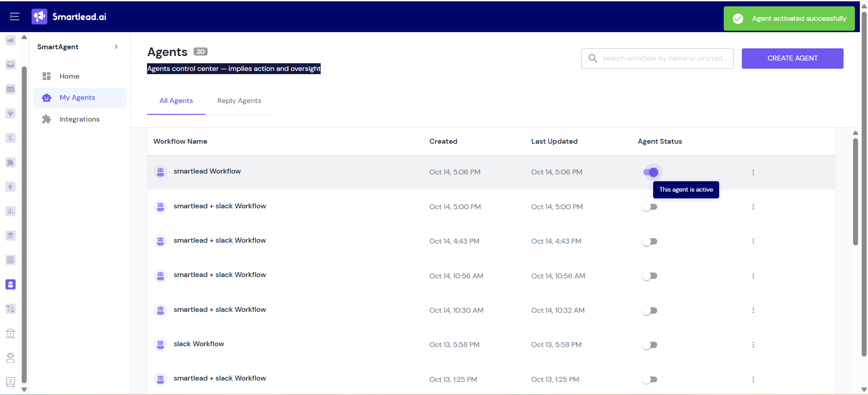The height and width of the screenshot is (395, 868).
Task: Select the highlighted robot agent icon in left rail
Action: click(10, 284)
